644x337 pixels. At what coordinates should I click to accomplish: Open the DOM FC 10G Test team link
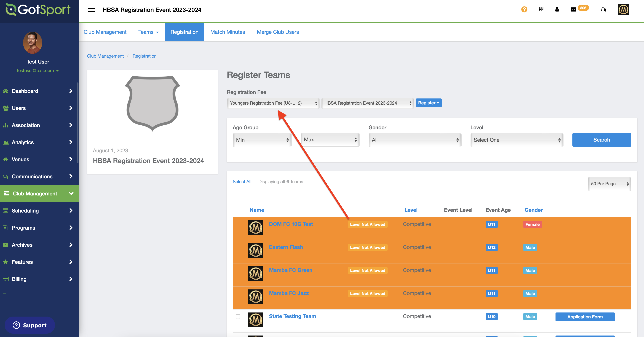pos(291,224)
